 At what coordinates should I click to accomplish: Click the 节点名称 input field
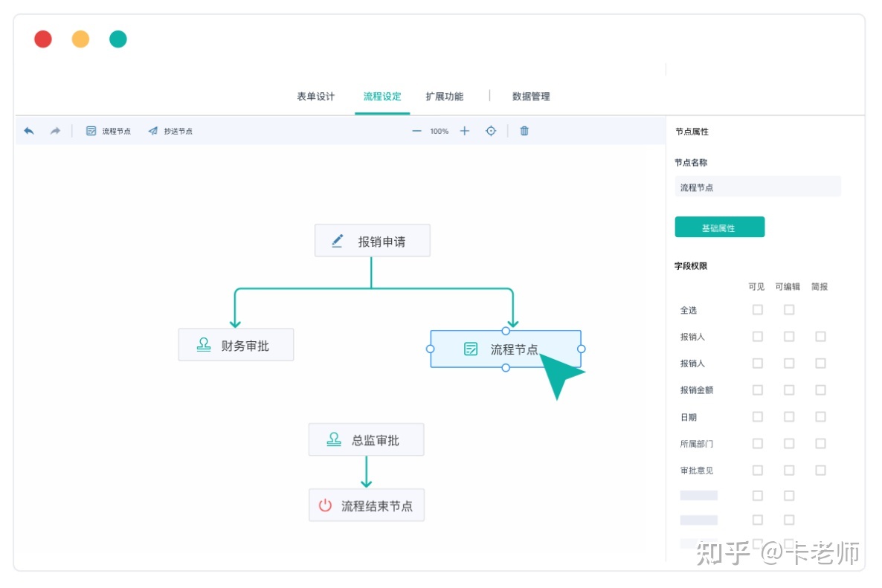tap(757, 186)
